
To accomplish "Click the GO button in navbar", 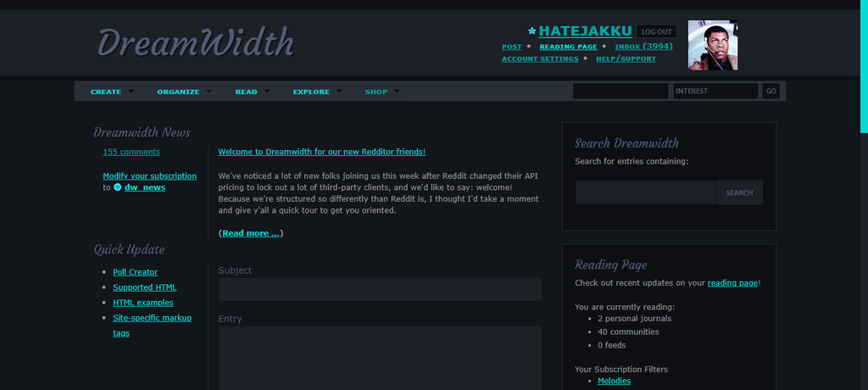I will (x=771, y=91).
